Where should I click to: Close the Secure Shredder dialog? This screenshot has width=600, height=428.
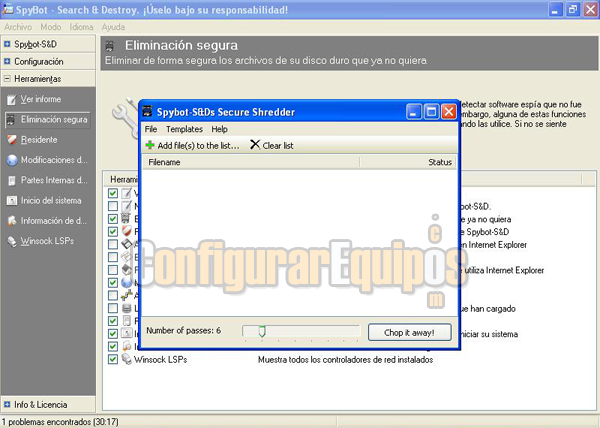coord(449,112)
